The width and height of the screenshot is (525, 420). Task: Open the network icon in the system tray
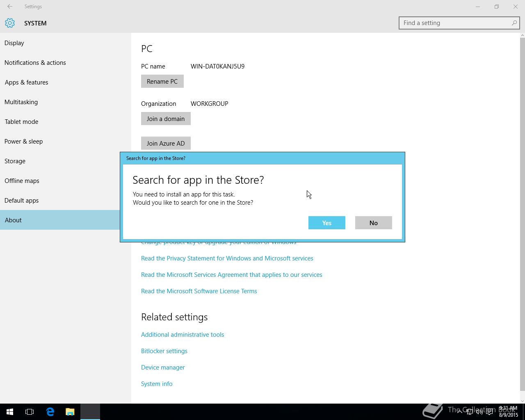point(469,412)
